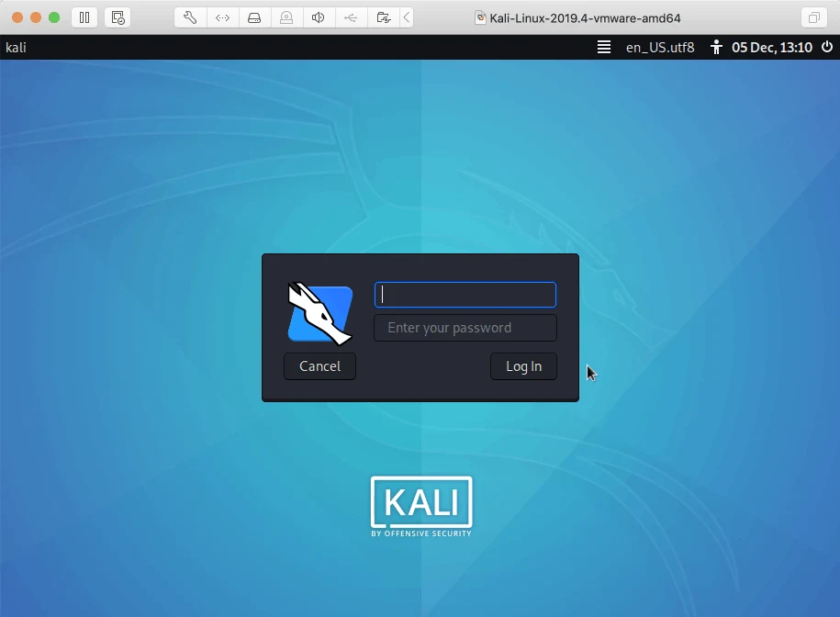Screen dimensions: 840x617
Task: Close the VMware window with the red button
Action: click(x=17, y=17)
